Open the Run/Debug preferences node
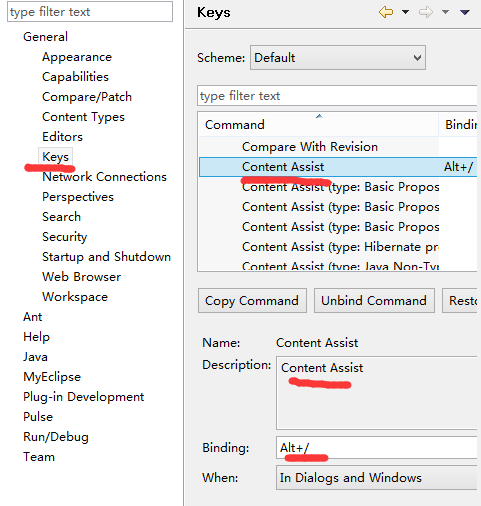This screenshot has height=506, width=481. pos(56,437)
